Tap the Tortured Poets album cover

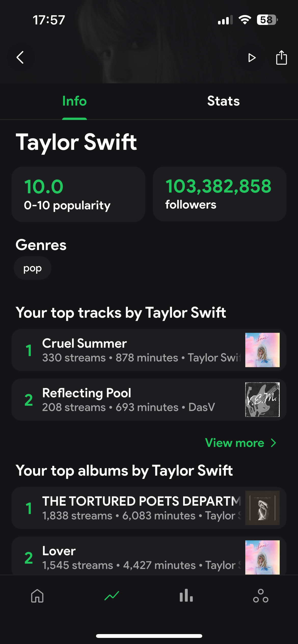[262, 508]
